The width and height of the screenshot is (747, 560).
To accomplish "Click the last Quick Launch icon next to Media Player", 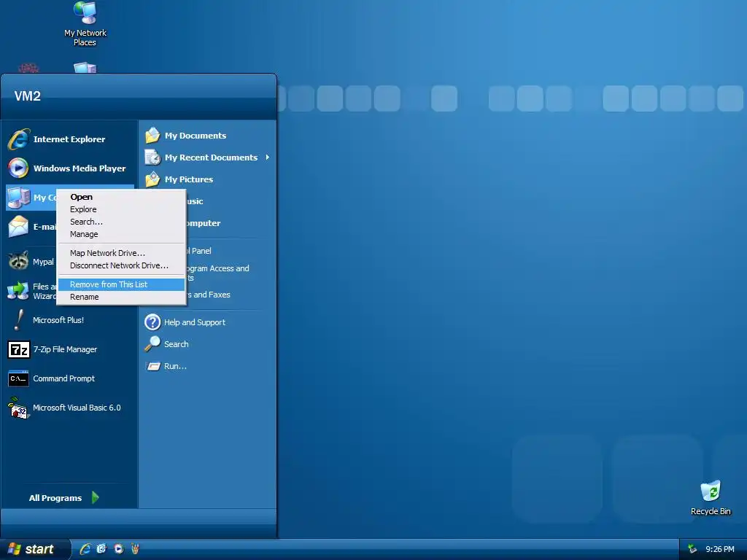I will (135, 549).
